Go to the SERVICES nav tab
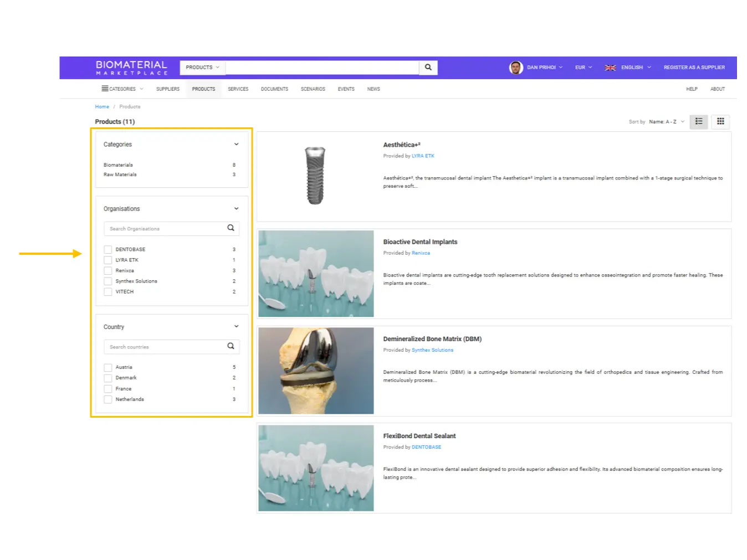The height and width of the screenshot is (560, 747). (x=238, y=89)
